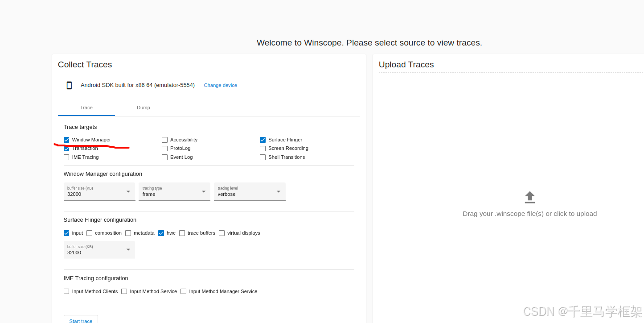Click Surface Flinger configuration heading
The height and width of the screenshot is (323, 644).
100,220
